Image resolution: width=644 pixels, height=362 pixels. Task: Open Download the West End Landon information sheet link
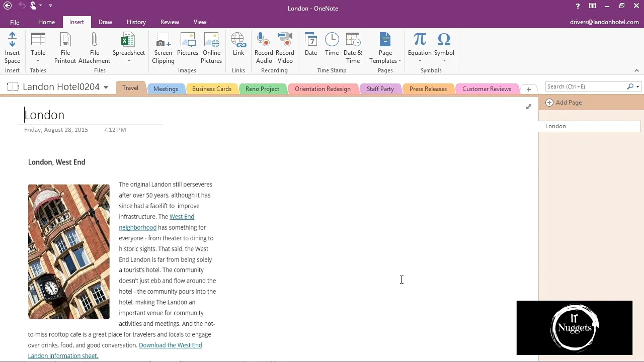115,350
